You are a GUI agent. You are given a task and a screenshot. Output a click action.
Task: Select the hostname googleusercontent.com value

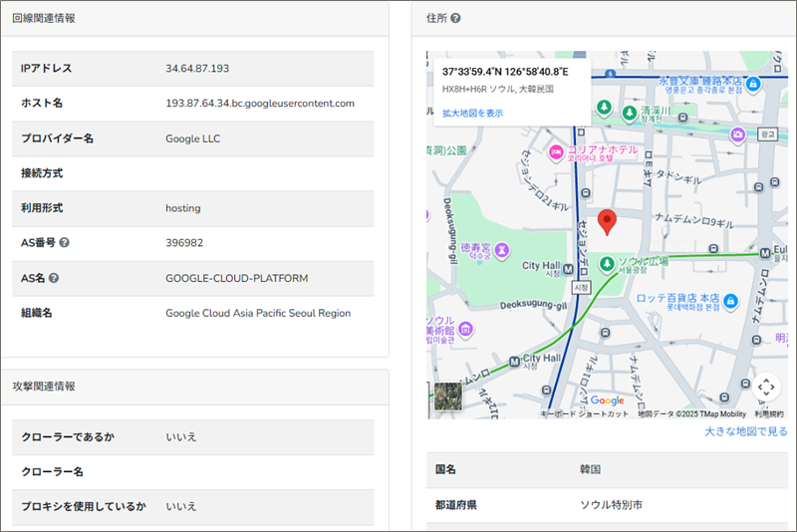(259, 103)
